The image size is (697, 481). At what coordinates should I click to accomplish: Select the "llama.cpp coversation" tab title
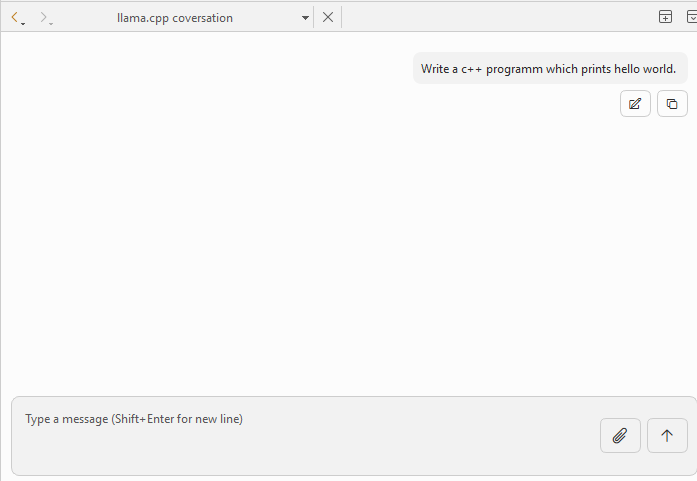coord(174,18)
